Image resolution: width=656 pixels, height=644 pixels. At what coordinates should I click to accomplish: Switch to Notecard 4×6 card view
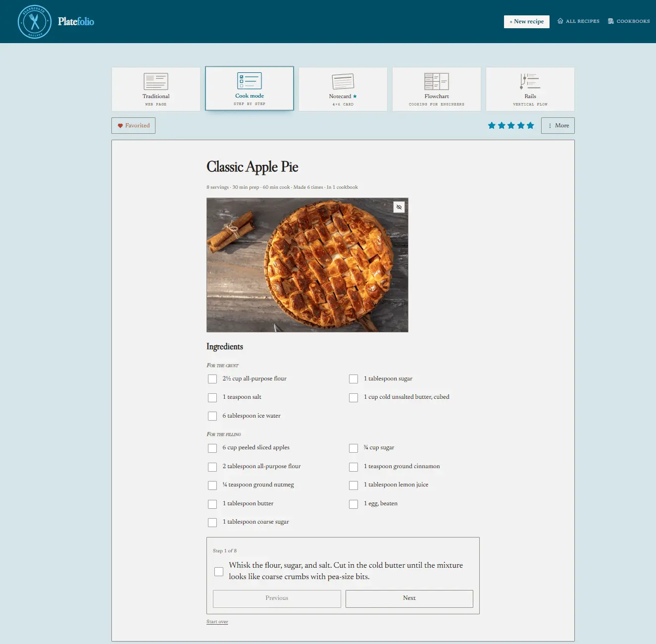click(x=343, y=89)
